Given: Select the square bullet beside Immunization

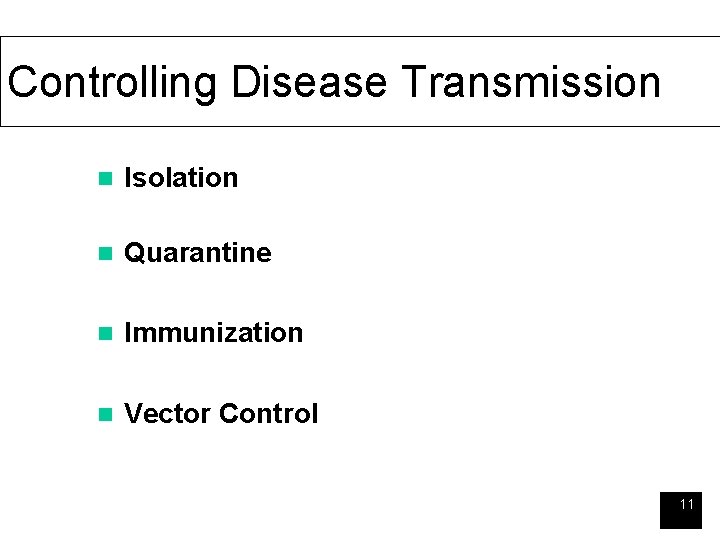Looking at the screenshot, I should (100, 334).
